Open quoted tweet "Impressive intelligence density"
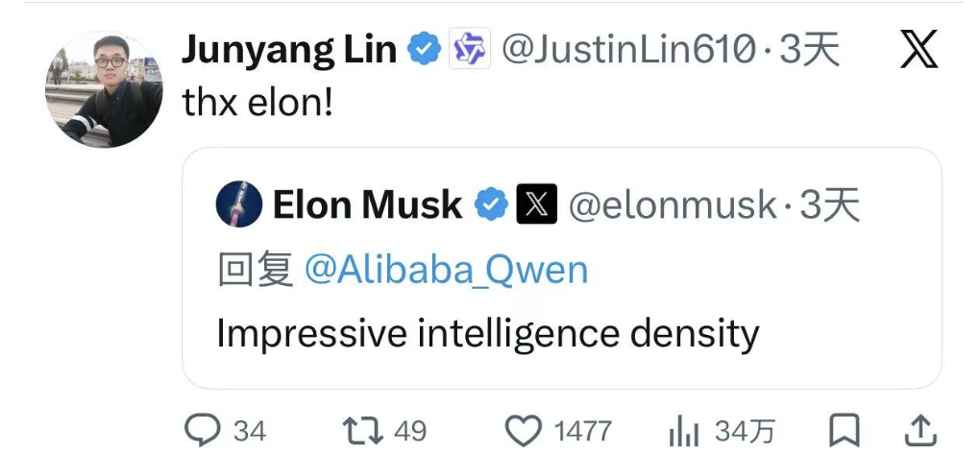Viewport: 980px width, 453px height. 488,333
